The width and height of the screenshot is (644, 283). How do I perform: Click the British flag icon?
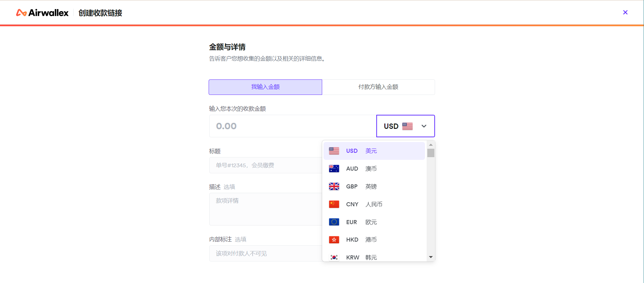334,186
